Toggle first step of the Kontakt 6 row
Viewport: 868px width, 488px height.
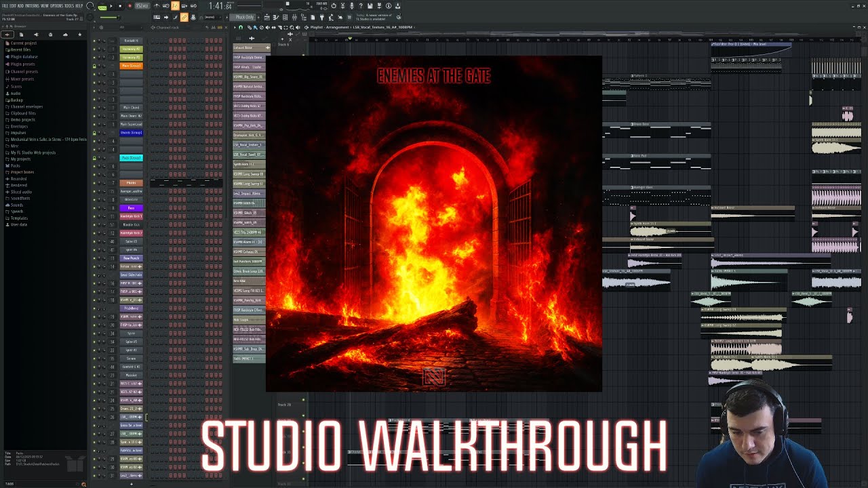(153, 41)
